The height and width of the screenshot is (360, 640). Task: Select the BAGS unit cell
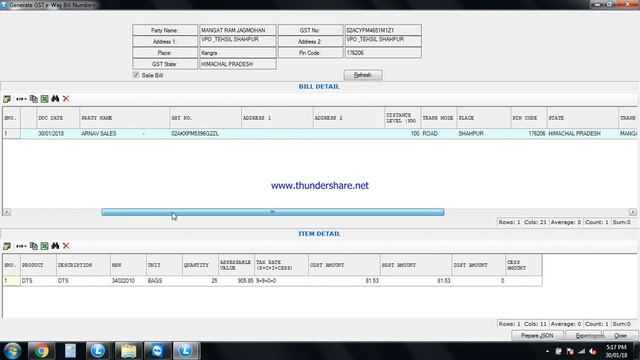[x=164, y=281]
